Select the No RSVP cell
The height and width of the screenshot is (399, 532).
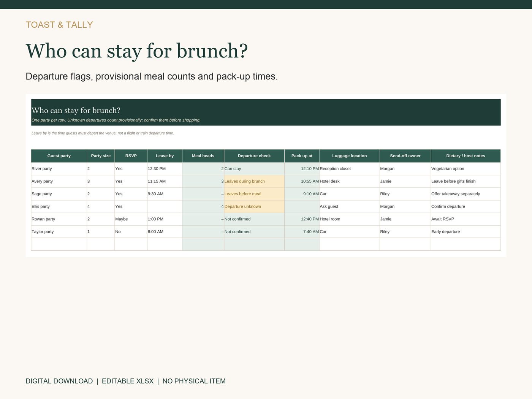[x=131, y=231]
